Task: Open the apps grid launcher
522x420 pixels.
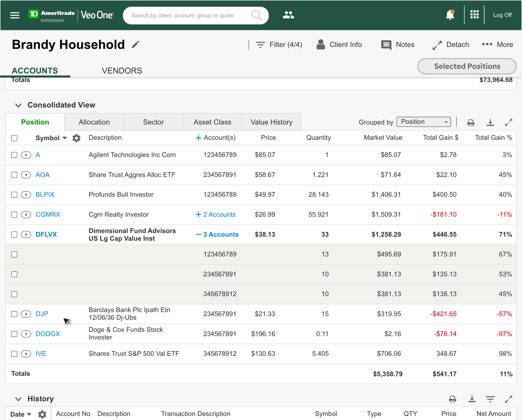Action: [474, 14]
